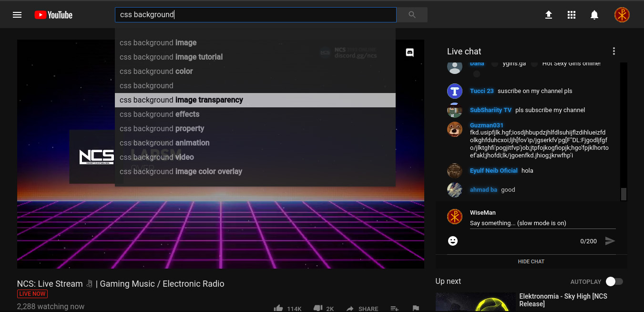Send the chat message arrow
Image resolution: width=644 pixels, height=312 pixels.
(610, 241)
